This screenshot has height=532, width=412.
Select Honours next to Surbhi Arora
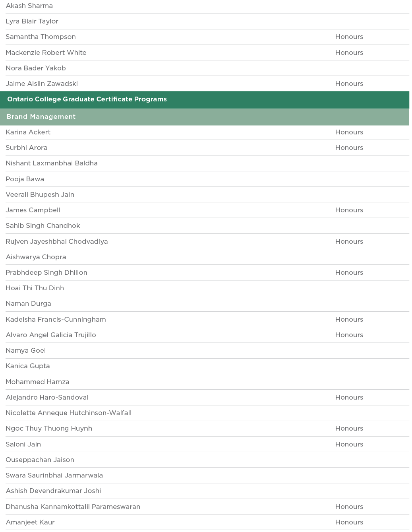[349, 148]
